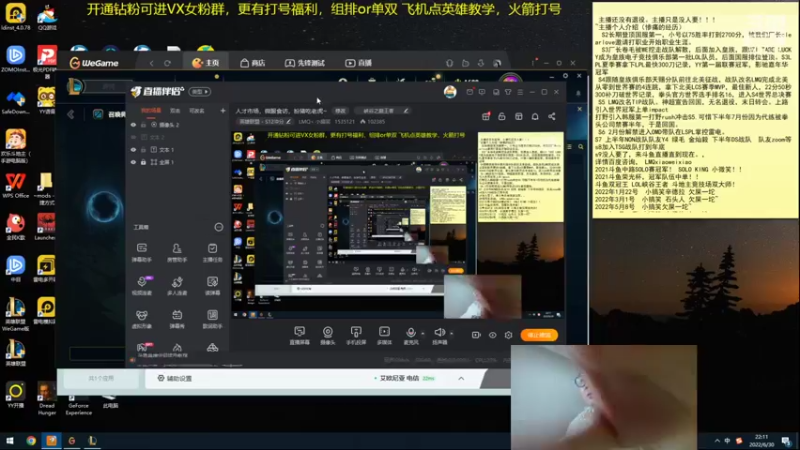Open the layout icon above the preview

coord(518,116)
